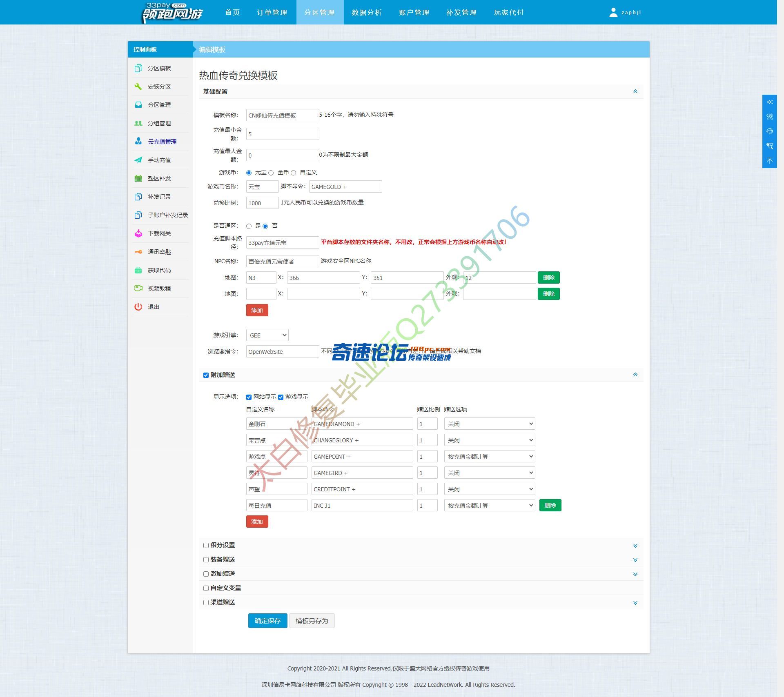The width and height of the screenshot is (784, 697).
Task: Enable the 激励赠送 checkbox
Action: pos(206,574)
